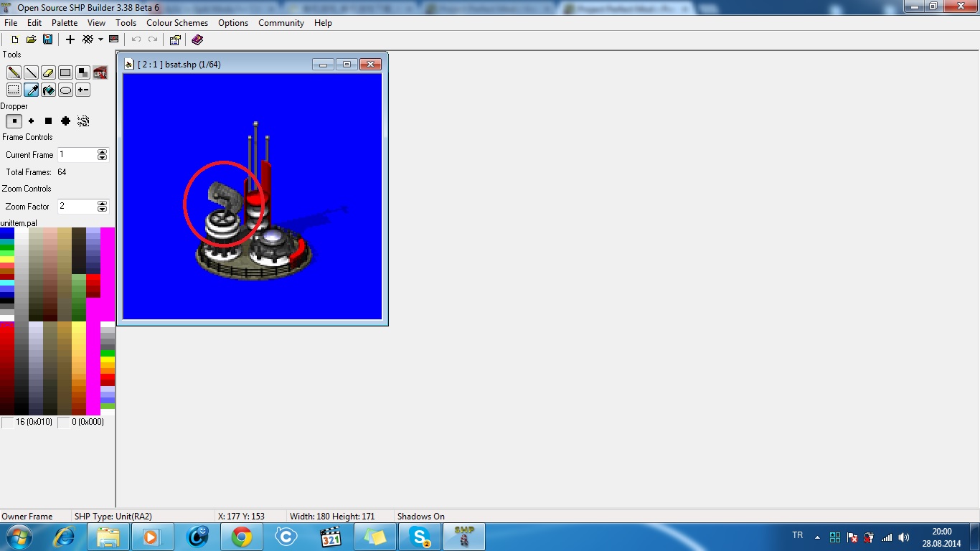
Task: Select the Dropper tool
Action: point(31,90)
